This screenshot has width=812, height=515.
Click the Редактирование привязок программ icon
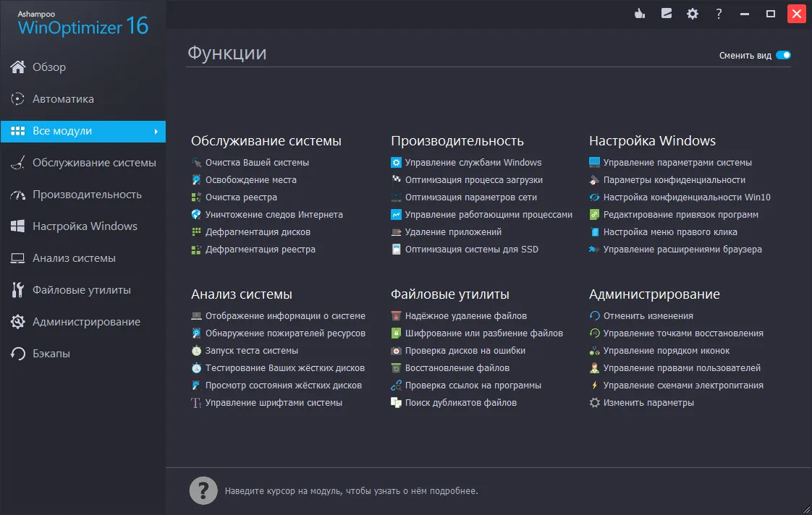(594, 215)
